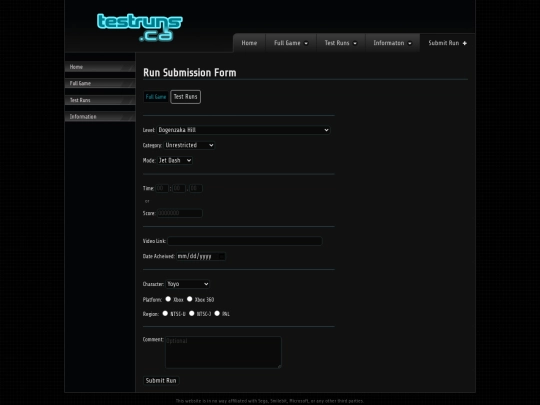Click the Submit Run form button
Viewport: 540px width, 405px height.
pos(161,381)
